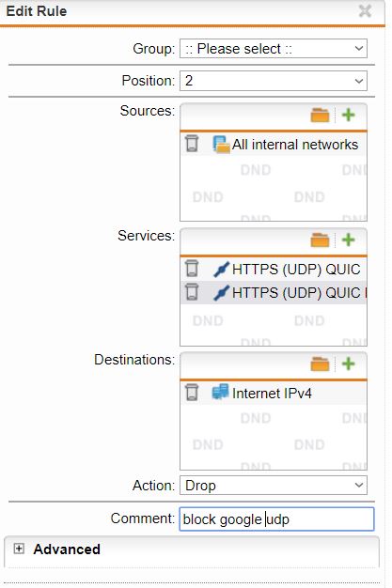Open the folder icon in the Destinations box

coord(320,364)
